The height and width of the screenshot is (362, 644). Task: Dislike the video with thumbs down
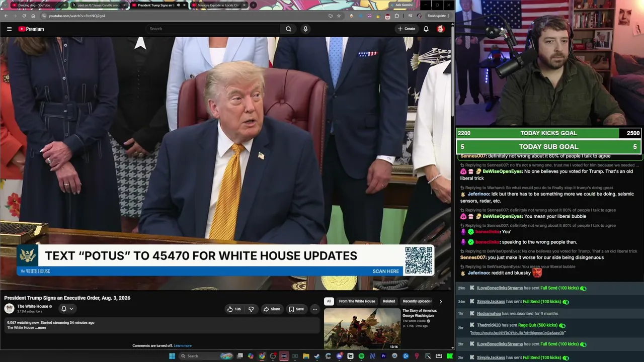pyautogui.click(x=251, y=309)
